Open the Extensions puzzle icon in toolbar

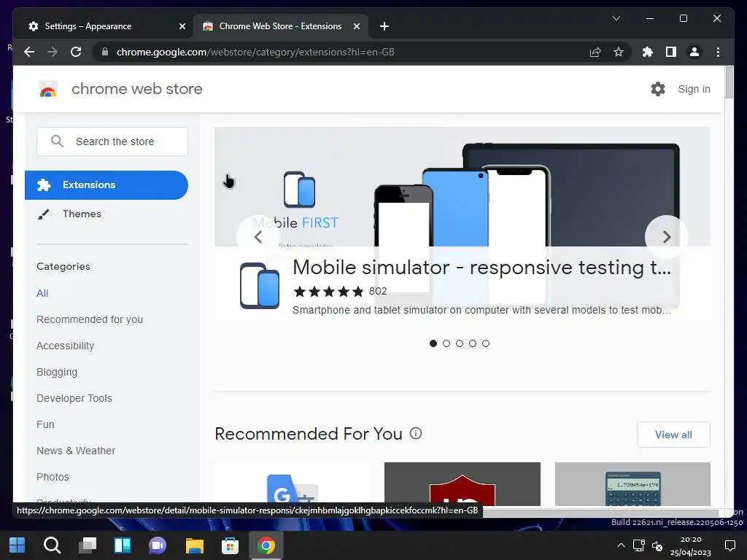click(x=648, y=52)
